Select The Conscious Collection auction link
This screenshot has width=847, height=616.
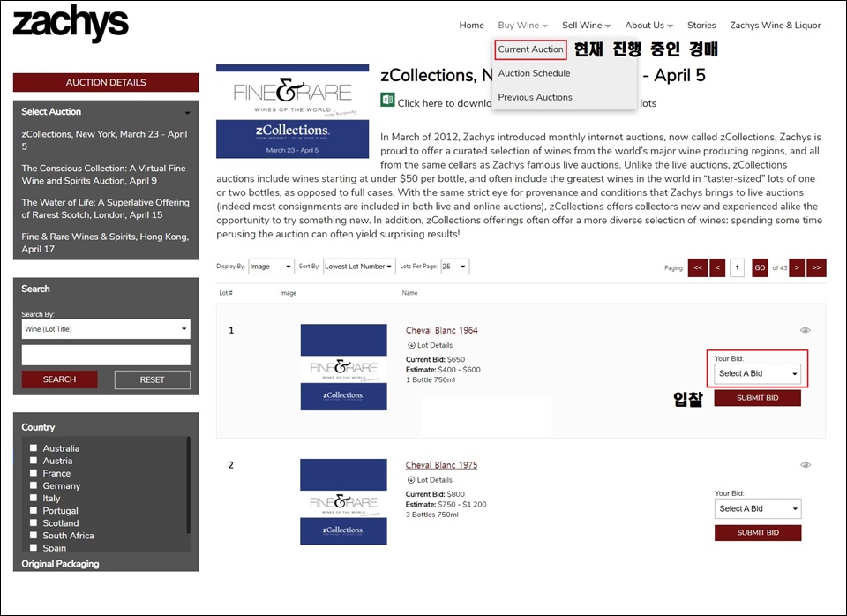pos(104,174)
